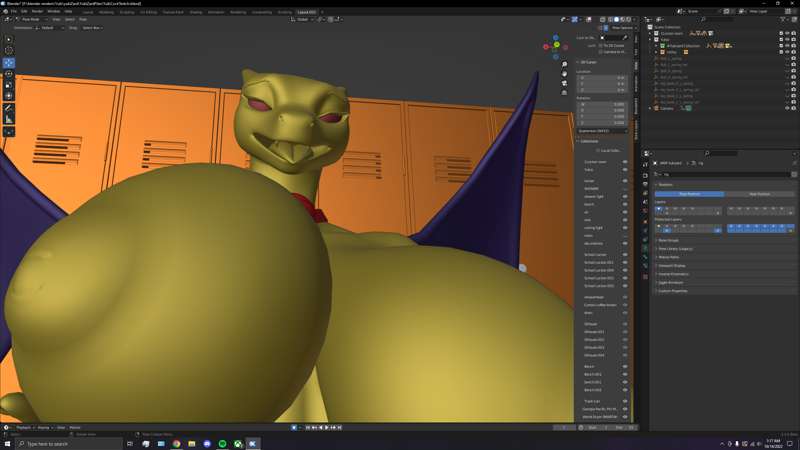This screenshot has width=800, height=450.
Task: Switch to the Animation workspace tab
Action: click(216, 12)
